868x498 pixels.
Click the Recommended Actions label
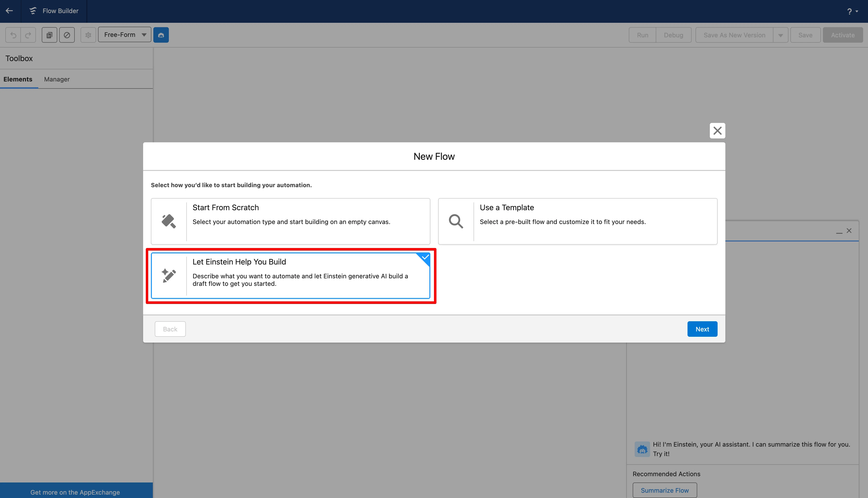pos(666,474)
